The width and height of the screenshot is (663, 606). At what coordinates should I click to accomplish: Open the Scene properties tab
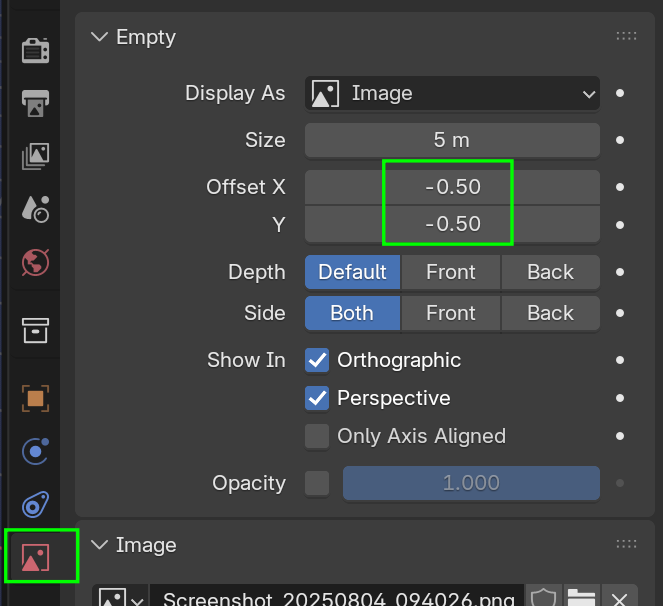click(x=36, y=208)
